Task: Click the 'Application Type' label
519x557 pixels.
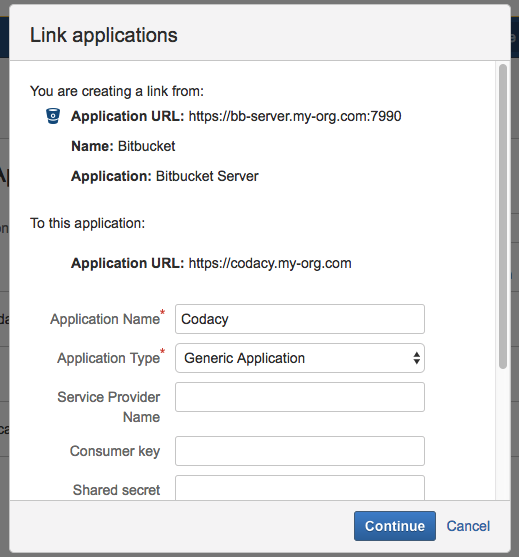Action: point(109,358)
